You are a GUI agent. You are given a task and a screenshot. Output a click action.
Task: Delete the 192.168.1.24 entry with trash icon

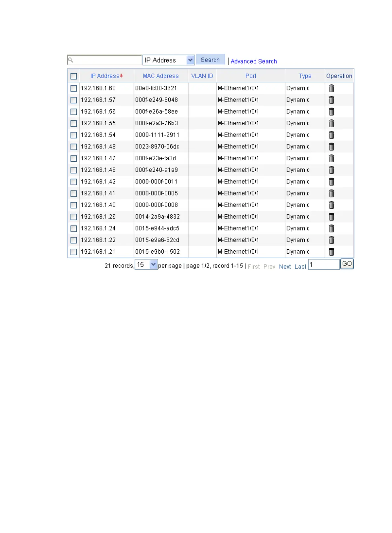(x=331, y=228)
